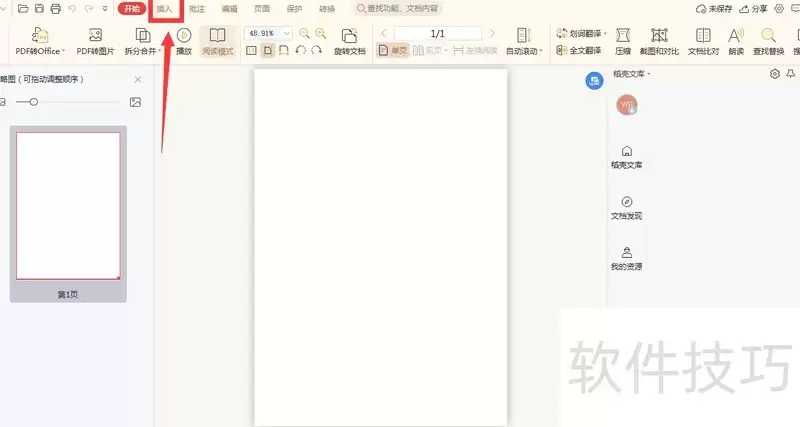Open right panel settings gear icon
Viewport: 800px width, 427px height.
[x=774, y=74]
